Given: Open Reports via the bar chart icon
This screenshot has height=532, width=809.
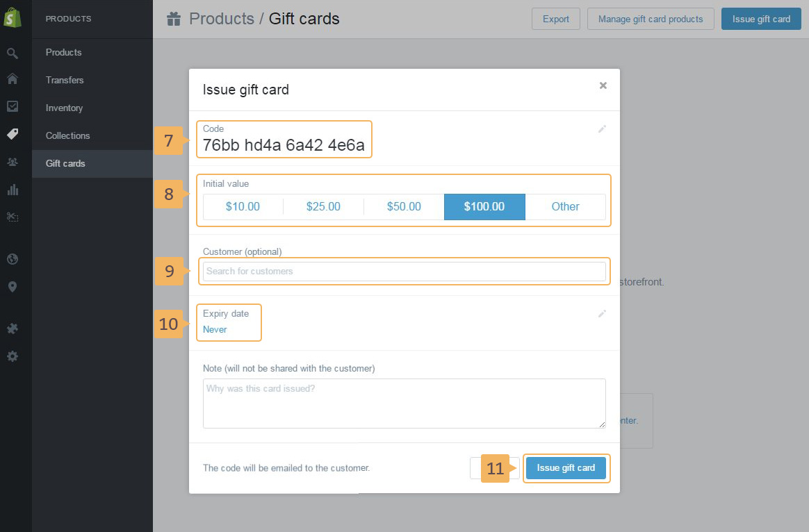Looking at the screenshot, I should 13,189.
